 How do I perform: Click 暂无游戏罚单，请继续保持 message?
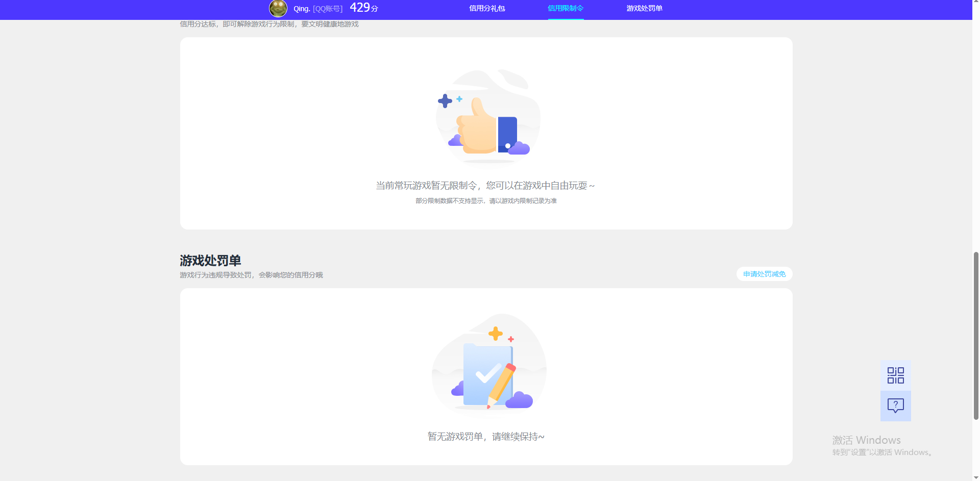point(486,437)
